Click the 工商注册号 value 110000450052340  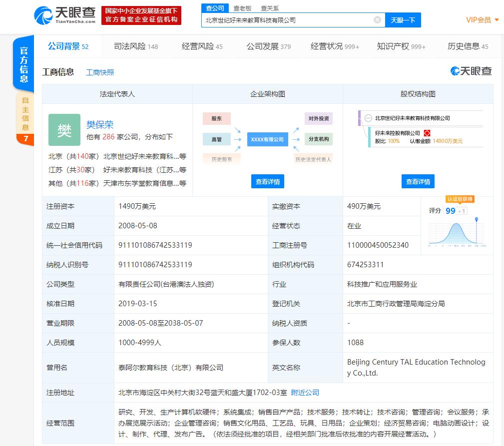378,245
